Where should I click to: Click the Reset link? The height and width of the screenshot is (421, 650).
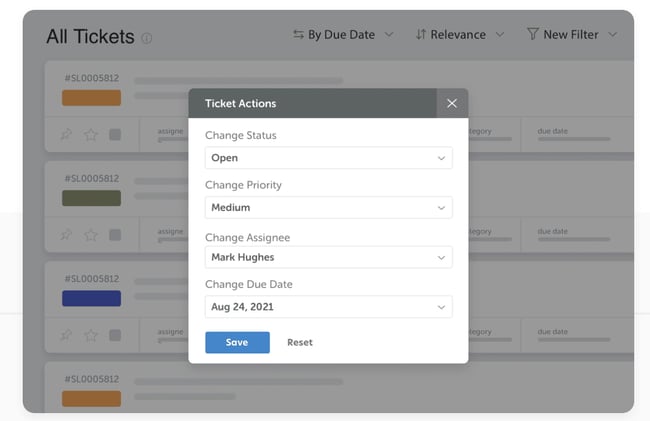tap(300, 342)
